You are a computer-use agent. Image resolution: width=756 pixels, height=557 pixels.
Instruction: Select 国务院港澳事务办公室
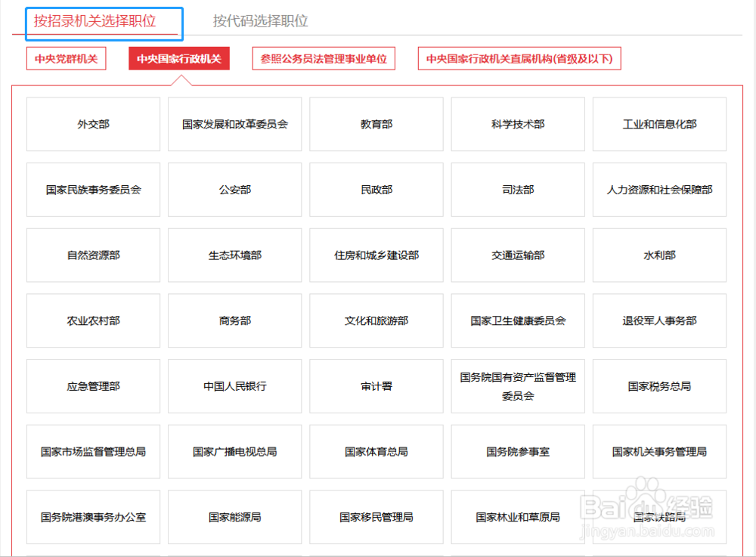[93, 517]
